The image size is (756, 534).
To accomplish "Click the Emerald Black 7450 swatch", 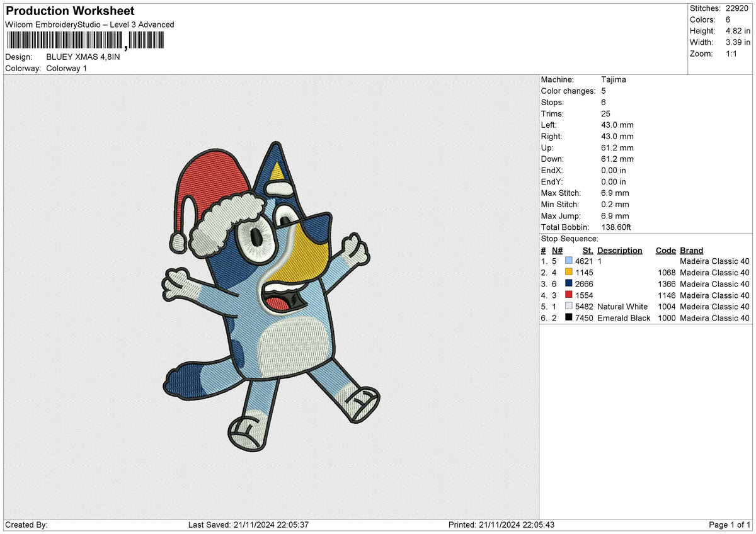I will click(x=569, y=317).
